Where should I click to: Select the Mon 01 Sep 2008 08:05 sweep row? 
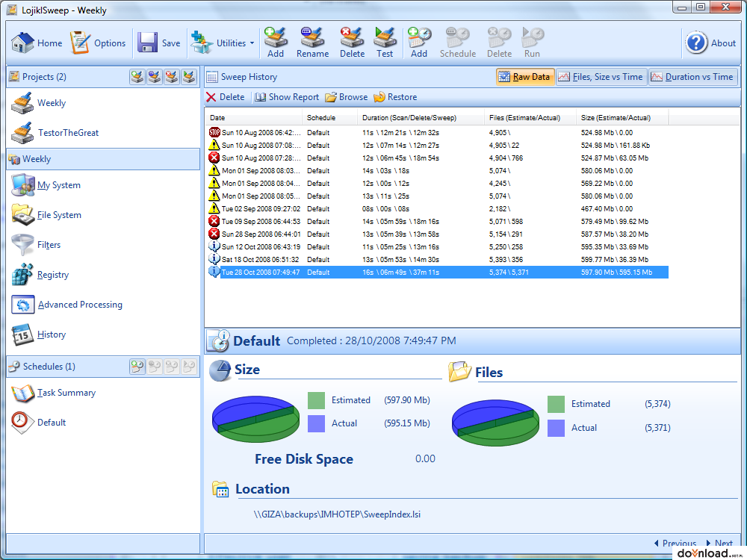[x=438, y=196]
